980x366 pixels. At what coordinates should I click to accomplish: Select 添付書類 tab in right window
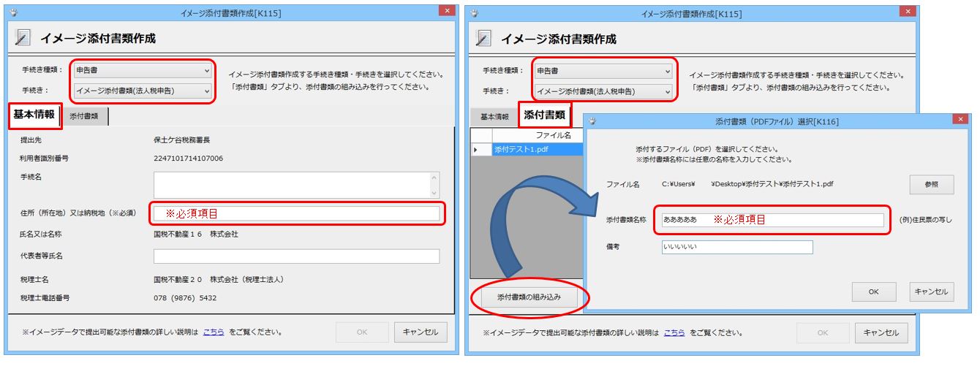point(544,115)
